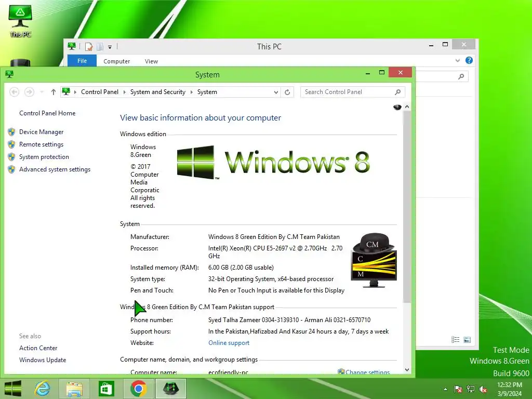
Task: Open the View ribbon tab in This PC
Action: tap(151, 61)
